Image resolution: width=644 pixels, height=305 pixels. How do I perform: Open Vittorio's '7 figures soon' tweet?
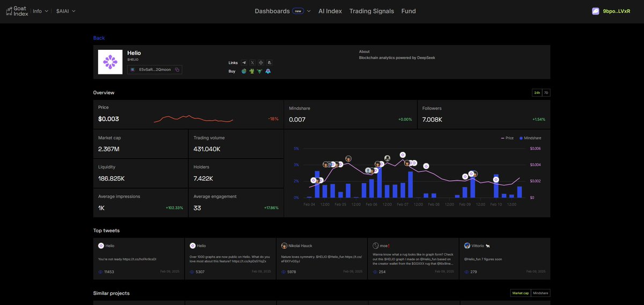505,259
